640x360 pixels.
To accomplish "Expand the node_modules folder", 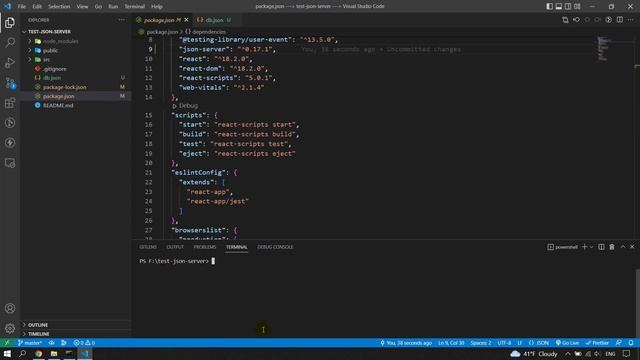I will point(76,41).
